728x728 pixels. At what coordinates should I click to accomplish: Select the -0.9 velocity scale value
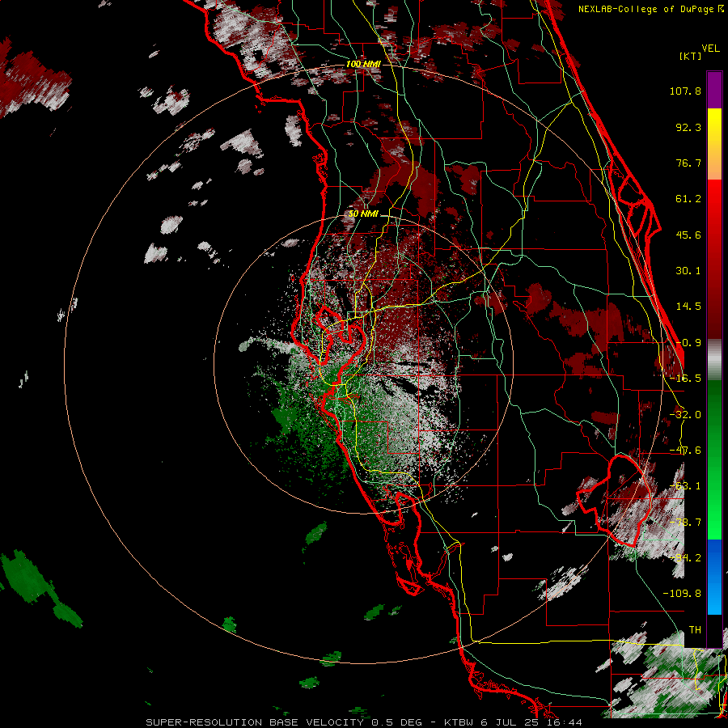pyautogui.click(x=688, y=343)
